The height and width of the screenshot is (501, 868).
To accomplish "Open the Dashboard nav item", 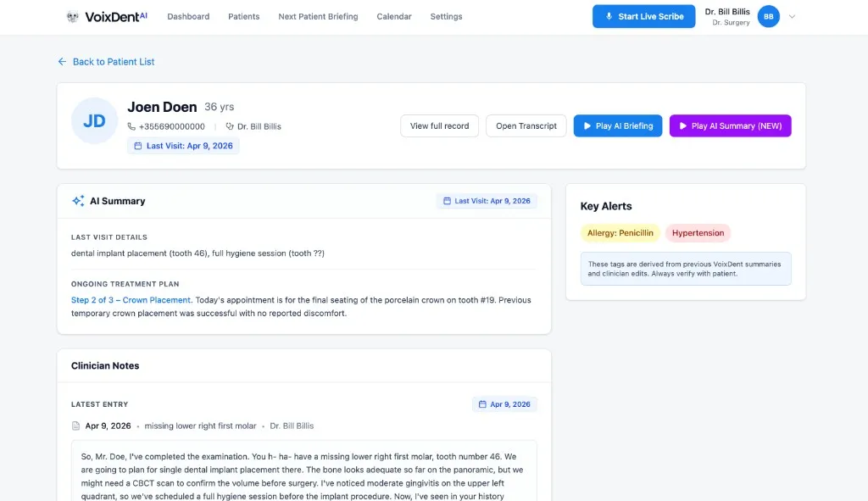I will point(188,17).
